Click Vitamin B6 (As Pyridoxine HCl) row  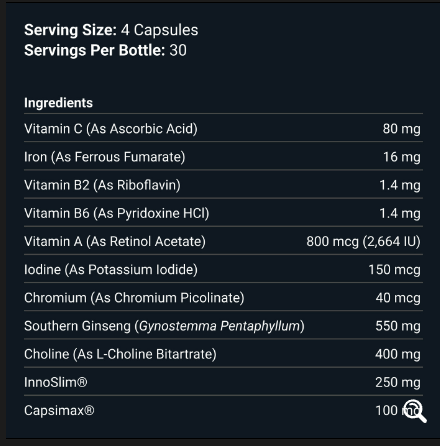click(223, 213)
